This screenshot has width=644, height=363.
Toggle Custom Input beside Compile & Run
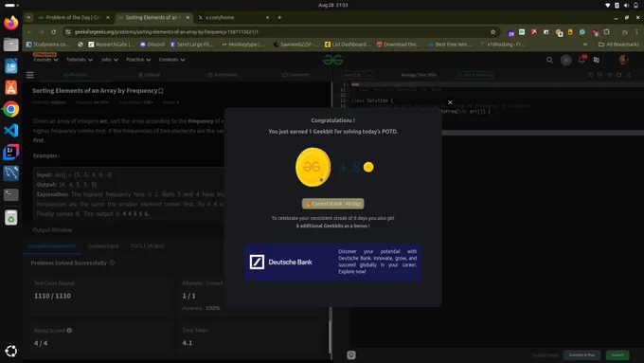546,355
